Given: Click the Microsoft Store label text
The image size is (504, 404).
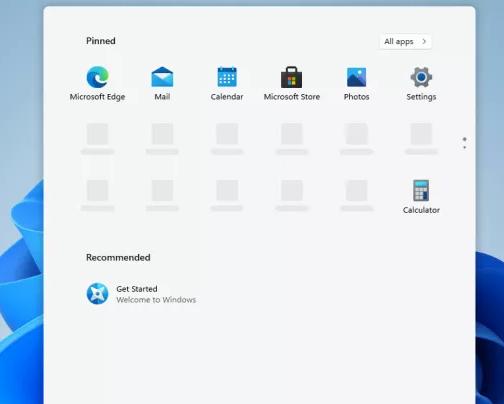Looking at the screenshot, I should 292,97.
